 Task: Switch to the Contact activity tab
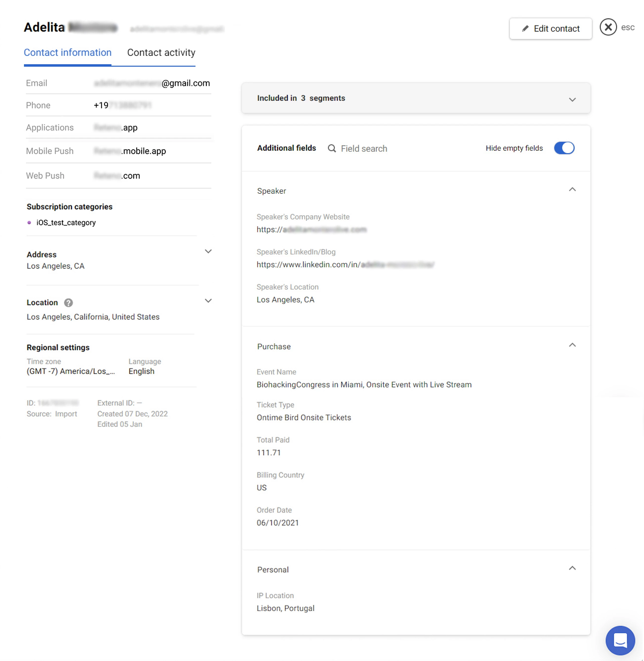pyautogui.click(x=161, y=53)
